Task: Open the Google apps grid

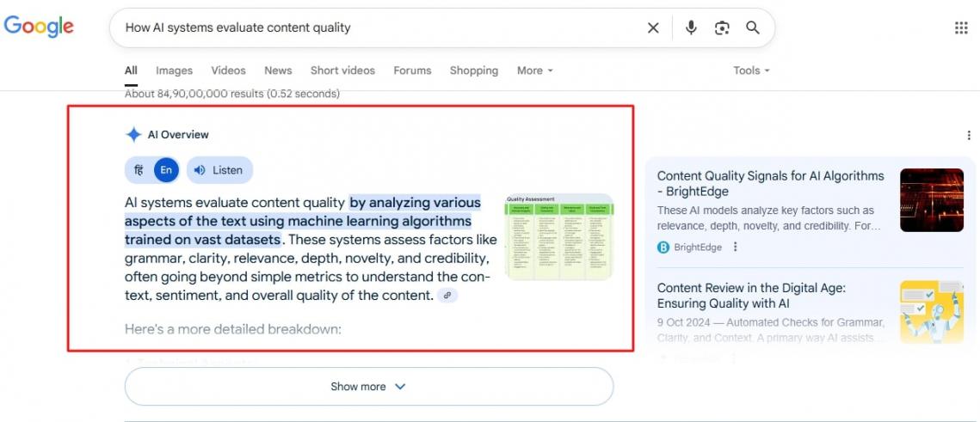Action: point(961,28)
